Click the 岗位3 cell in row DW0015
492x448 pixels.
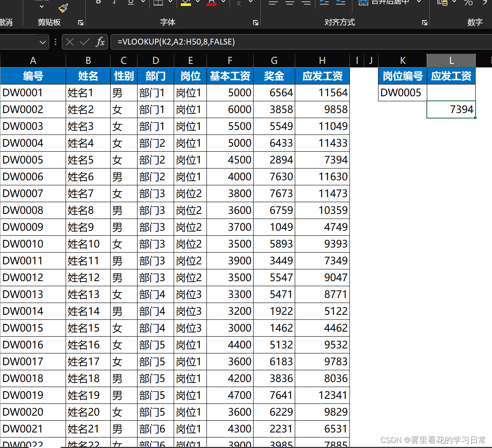click(190, 328)
